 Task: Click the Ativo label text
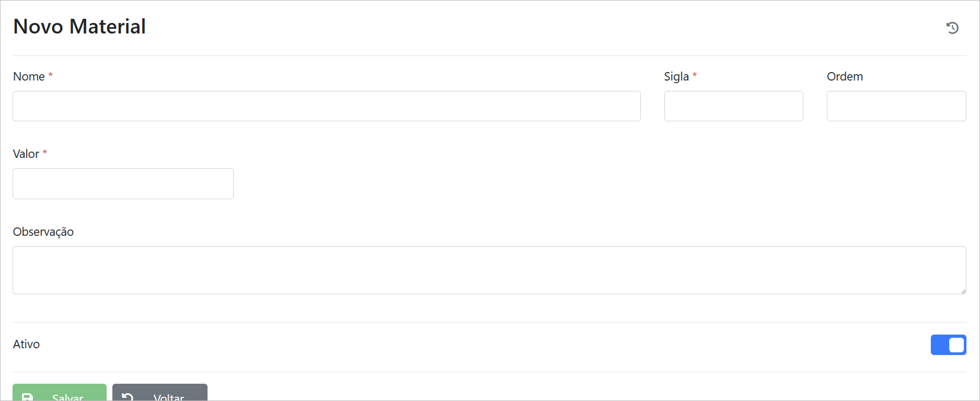tap(26, 345)
